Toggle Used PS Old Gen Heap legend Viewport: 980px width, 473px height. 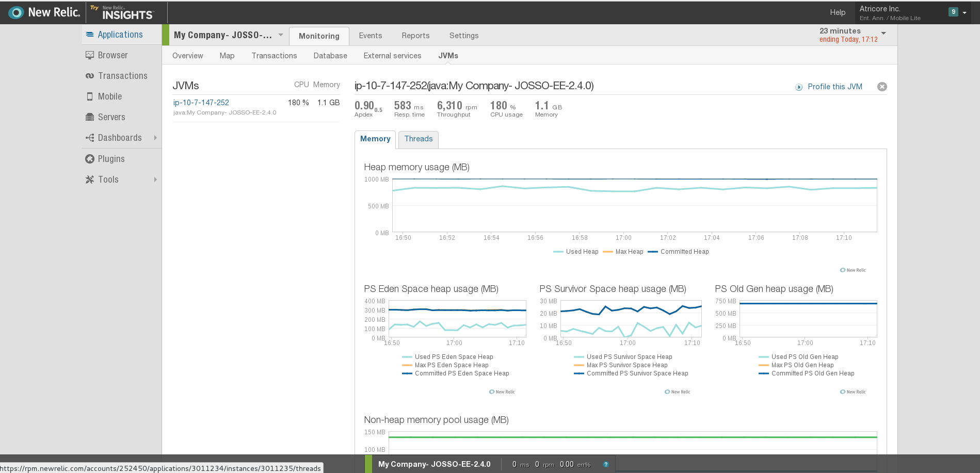(798, 357)
